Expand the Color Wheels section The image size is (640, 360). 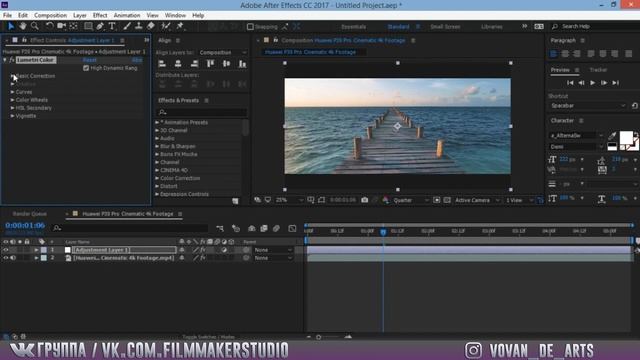pos(12,100)
